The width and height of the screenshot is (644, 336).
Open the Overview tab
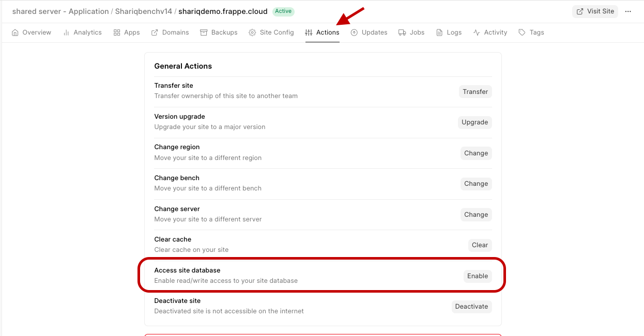point(32,33)
